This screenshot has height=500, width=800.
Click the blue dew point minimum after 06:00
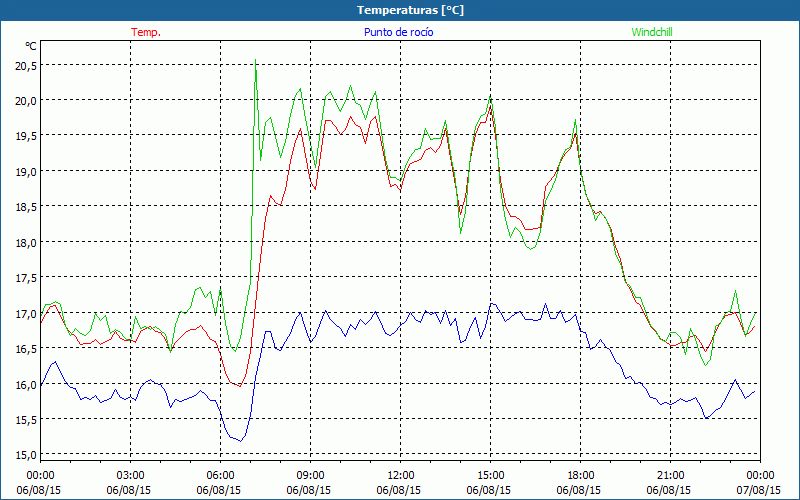pos(240,441)
